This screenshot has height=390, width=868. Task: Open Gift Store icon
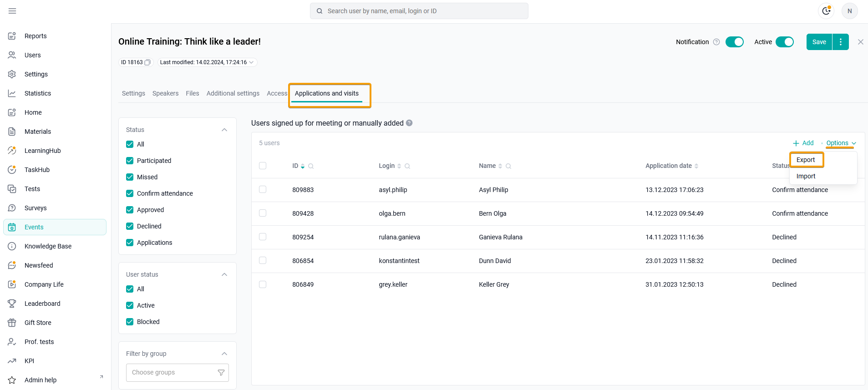[x=12, y=323]
